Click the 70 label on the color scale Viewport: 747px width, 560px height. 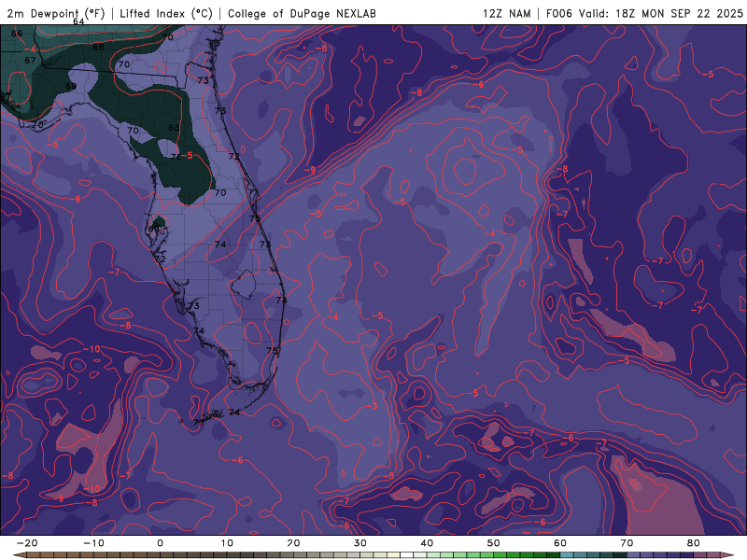(x=627, y=543)
